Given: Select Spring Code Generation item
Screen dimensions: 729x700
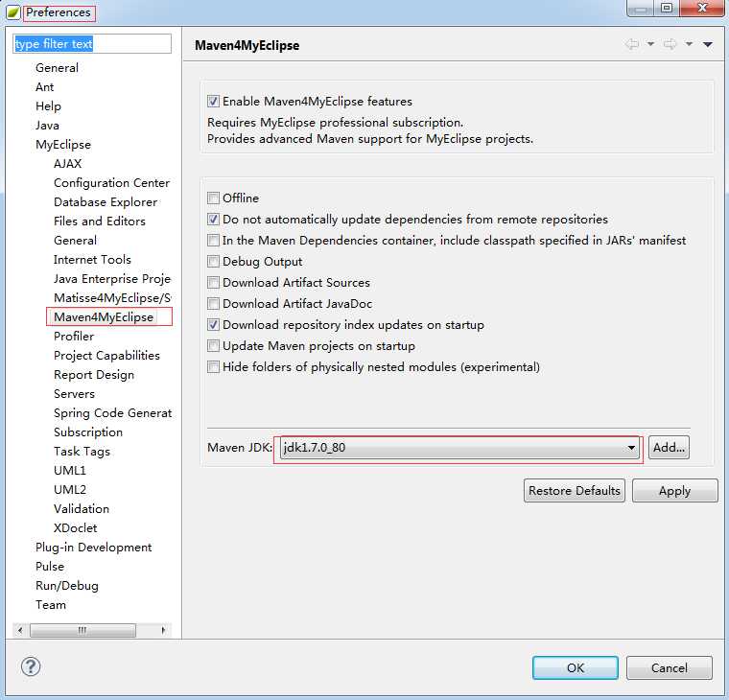Looking at the screenshot, I should 112,413.
